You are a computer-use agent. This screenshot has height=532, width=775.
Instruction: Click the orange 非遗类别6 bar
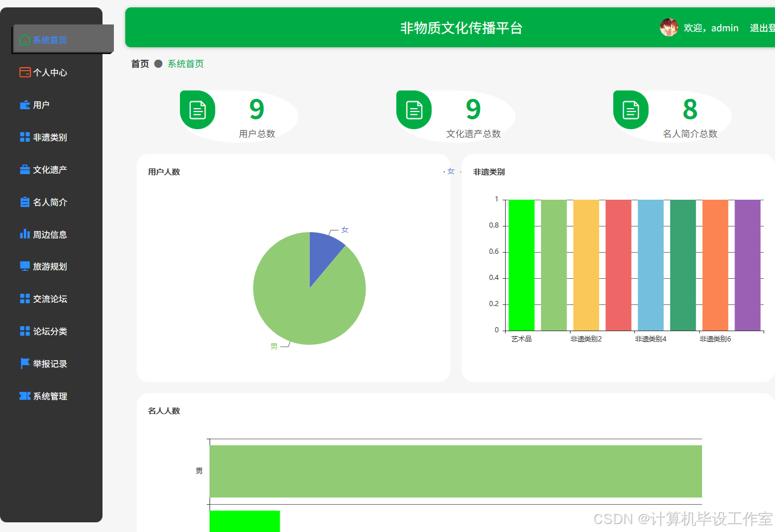coord(715,265)
